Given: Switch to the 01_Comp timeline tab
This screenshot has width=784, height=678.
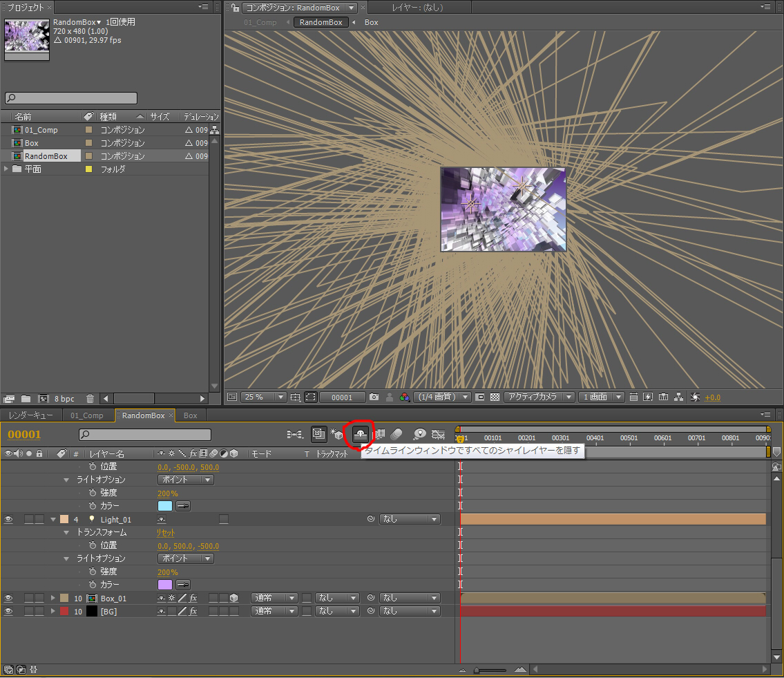Looking at the screenshot, I should (86, 415).
